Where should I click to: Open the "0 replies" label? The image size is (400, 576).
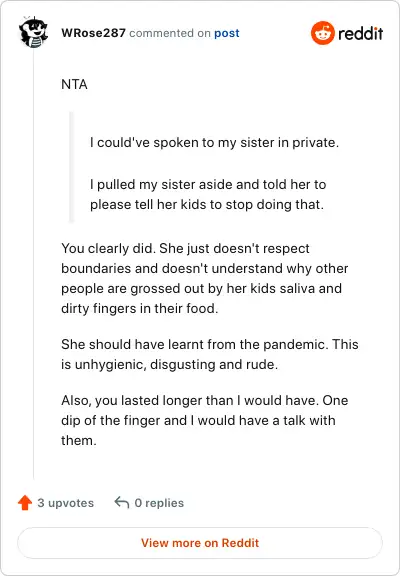coord(159,503)
